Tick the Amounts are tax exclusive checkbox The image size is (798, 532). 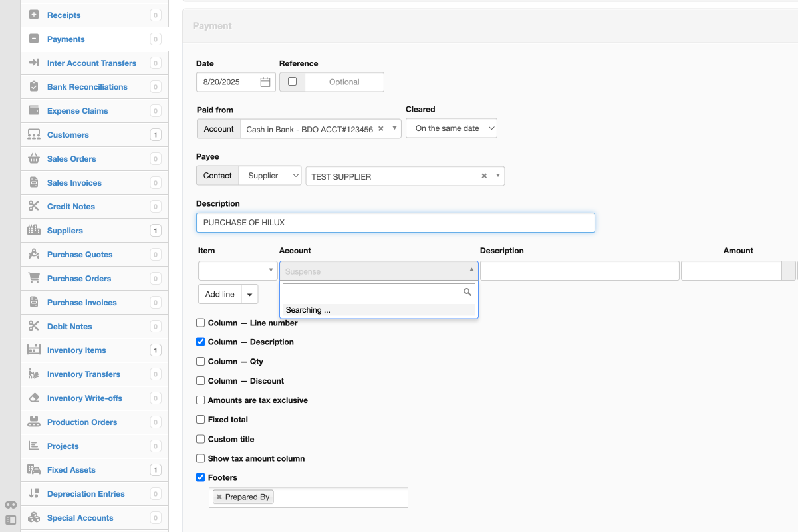coord(200,400)
